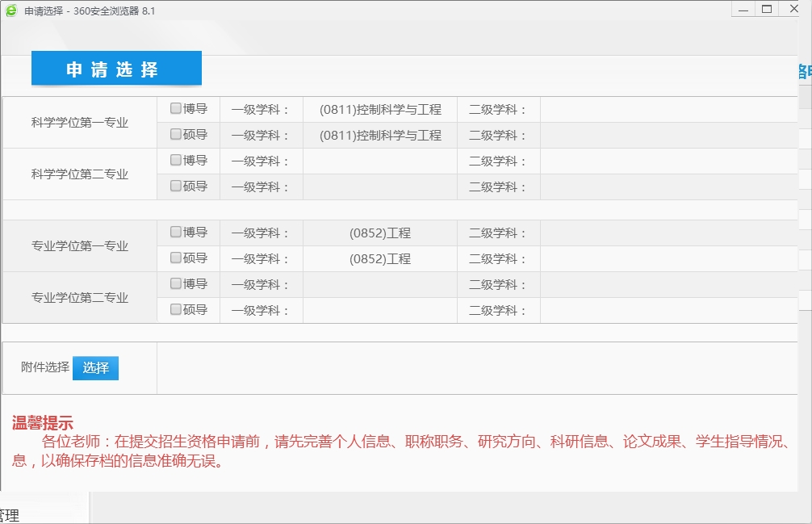Enable 硕导 for 专业学位第一专业
The image size is (812, 524).
click(175, 258)
